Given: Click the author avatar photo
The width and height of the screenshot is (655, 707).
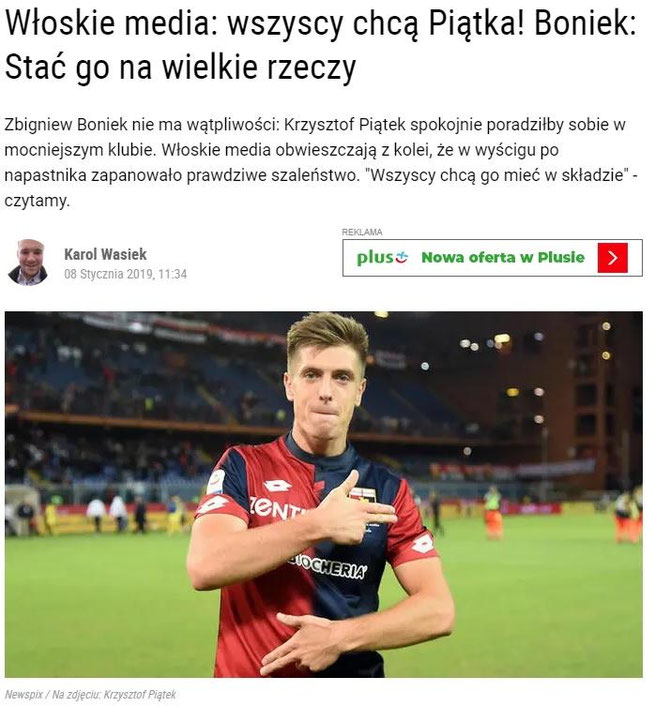Looking at the screenshot, I should 28,262.
